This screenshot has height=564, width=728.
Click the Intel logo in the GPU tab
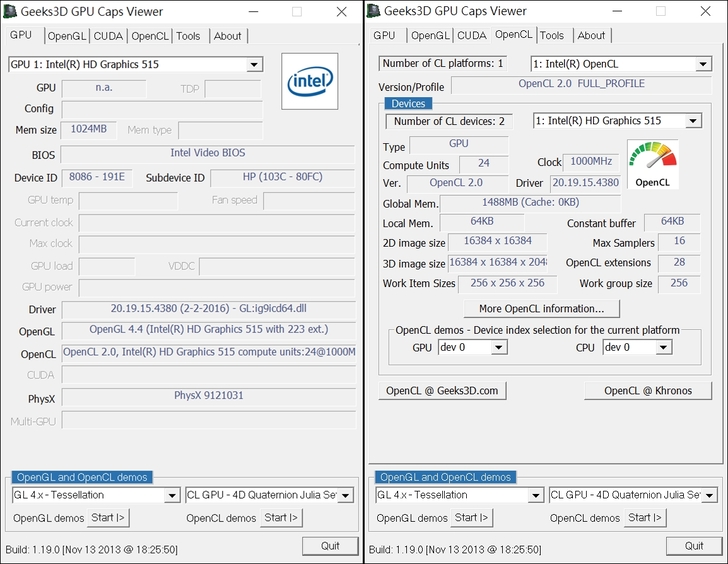(312, 84)
